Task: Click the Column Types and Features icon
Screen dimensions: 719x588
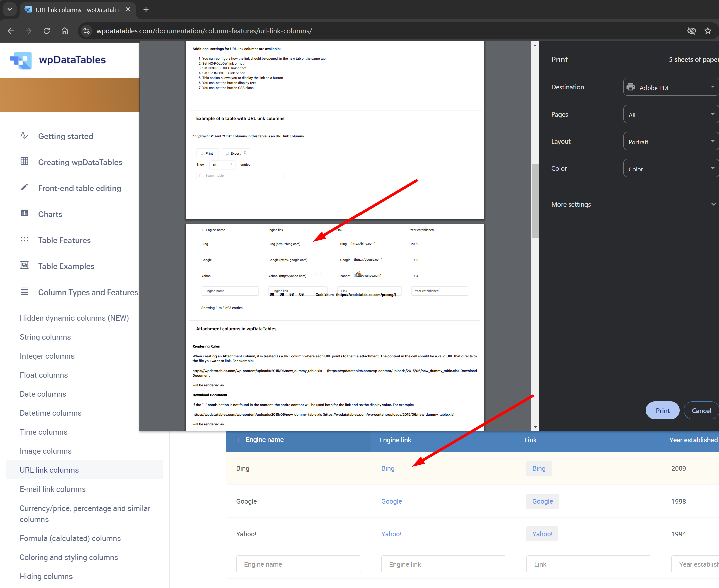Action: [24, 291]
